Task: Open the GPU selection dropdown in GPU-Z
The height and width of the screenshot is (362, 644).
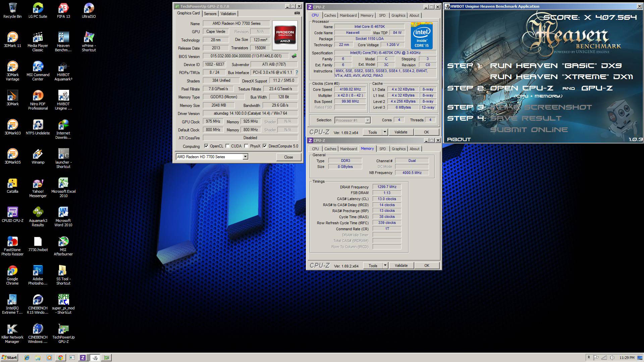Action: coord(245,157)
